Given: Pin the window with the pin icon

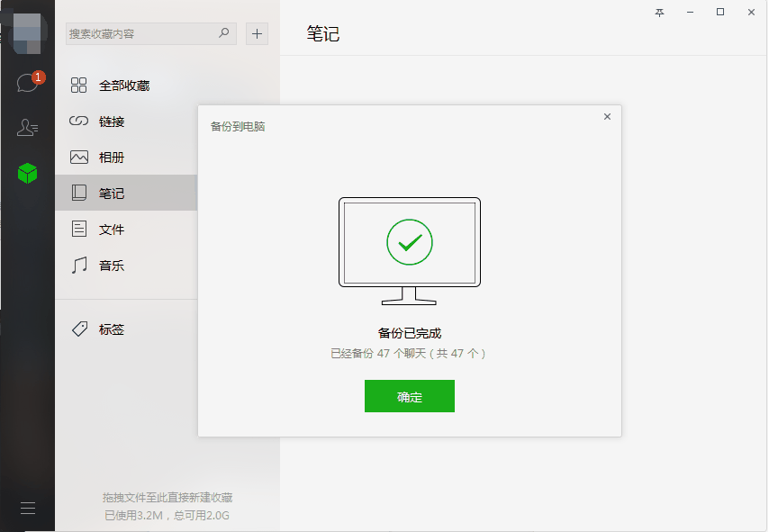Looking at the screenshot, I should [x=660, y=13].
